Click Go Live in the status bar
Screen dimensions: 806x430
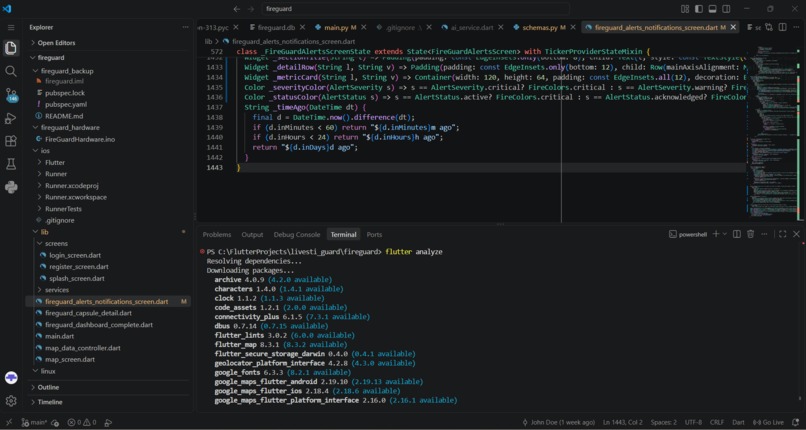(x=770, y=422)
